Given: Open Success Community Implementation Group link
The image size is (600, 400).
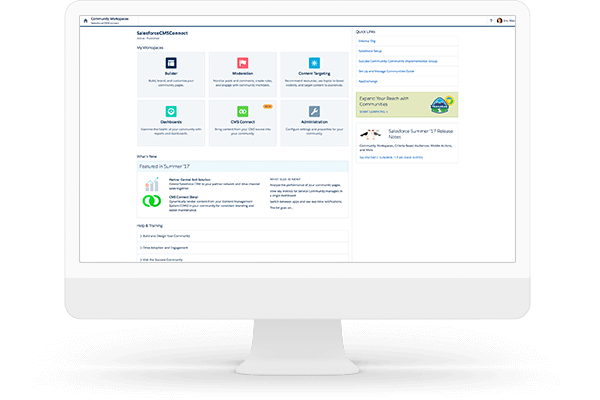Looking at the screenshot, I should [x=398, y=61].
